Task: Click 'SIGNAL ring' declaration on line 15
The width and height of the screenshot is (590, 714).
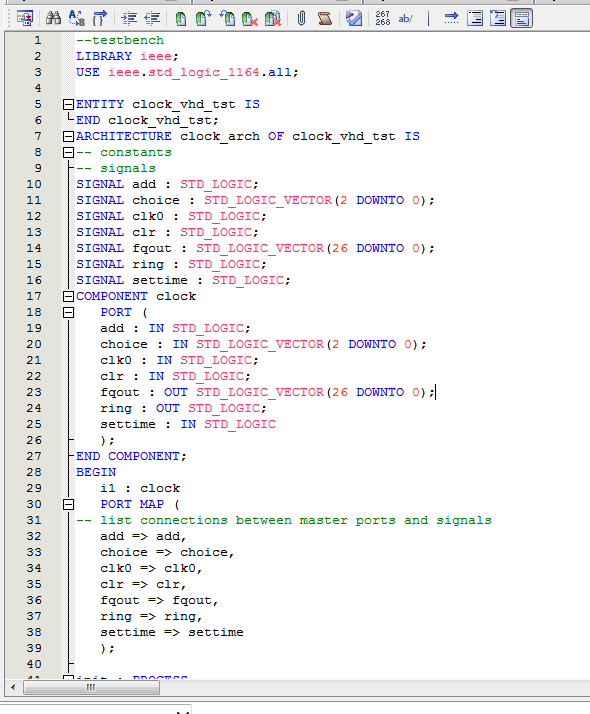Action: pos(171,264)
